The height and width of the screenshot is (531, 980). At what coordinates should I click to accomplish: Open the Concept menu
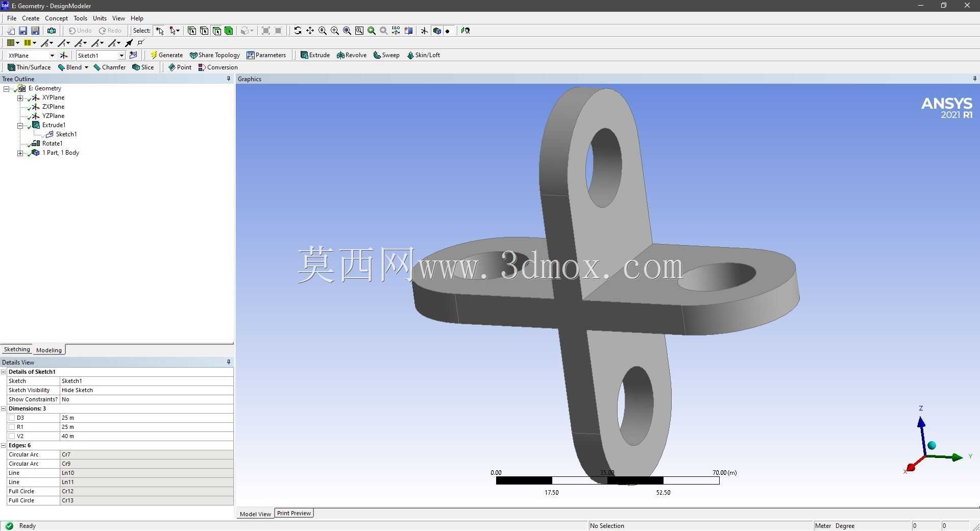coord(56,18)
